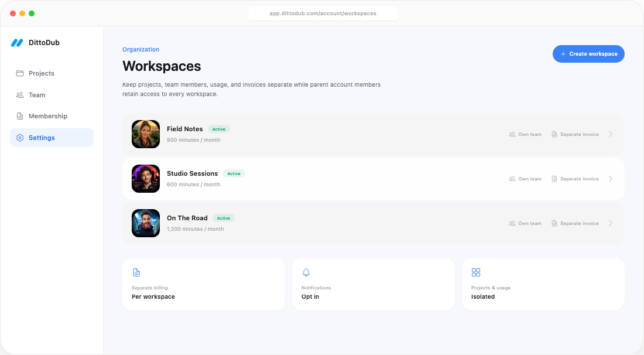
Task: Click the Projects folder icon in sidebar
Action: [20, 73]
